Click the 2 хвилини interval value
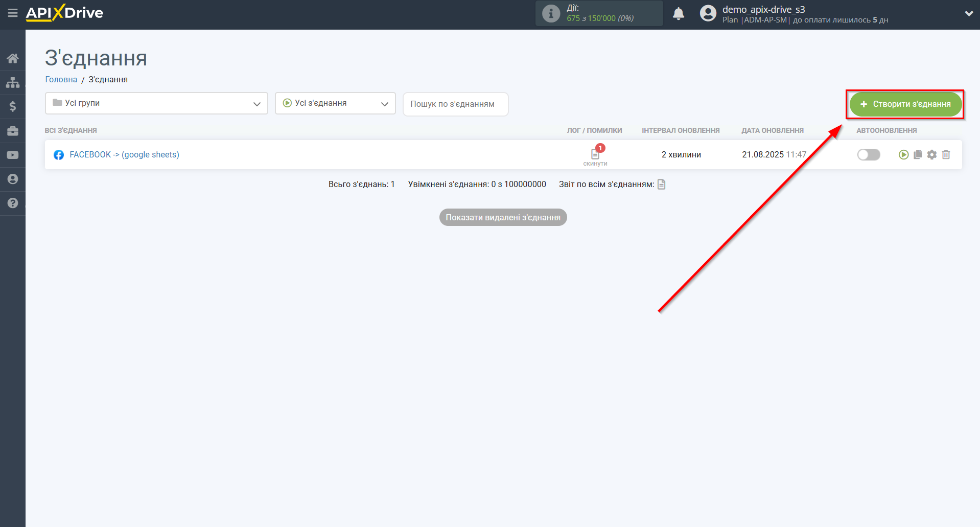This screenshot has height=527, width=980. 681,154
